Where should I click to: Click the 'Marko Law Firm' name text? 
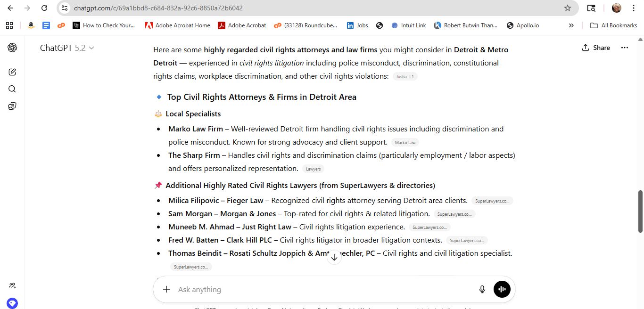tap(196, 129)
